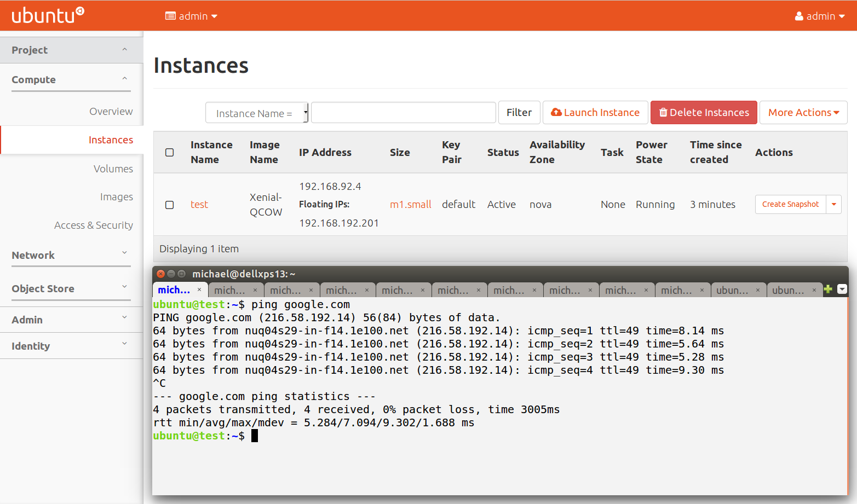
Task: Expand the Admin sidebar section
Action: click(71, 320)
